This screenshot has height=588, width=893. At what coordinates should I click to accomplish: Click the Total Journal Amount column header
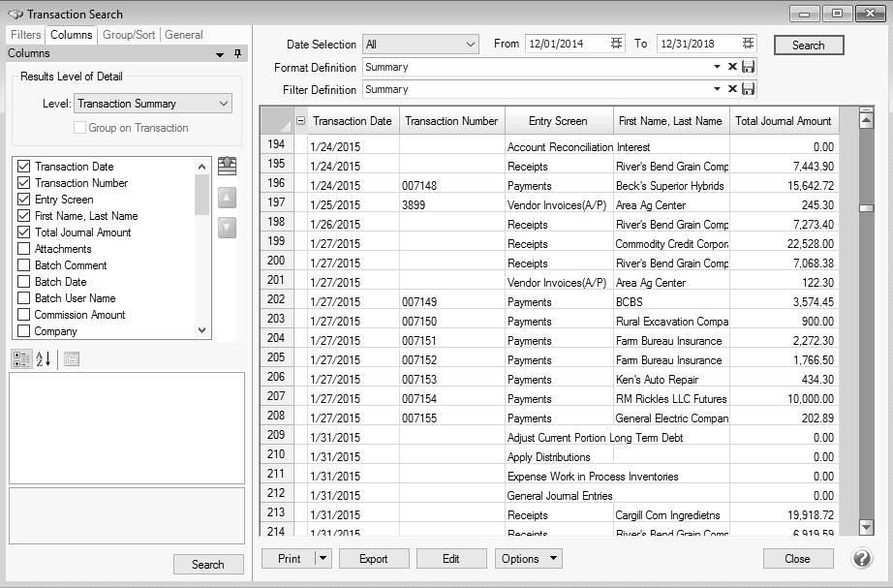coord(783,121)
